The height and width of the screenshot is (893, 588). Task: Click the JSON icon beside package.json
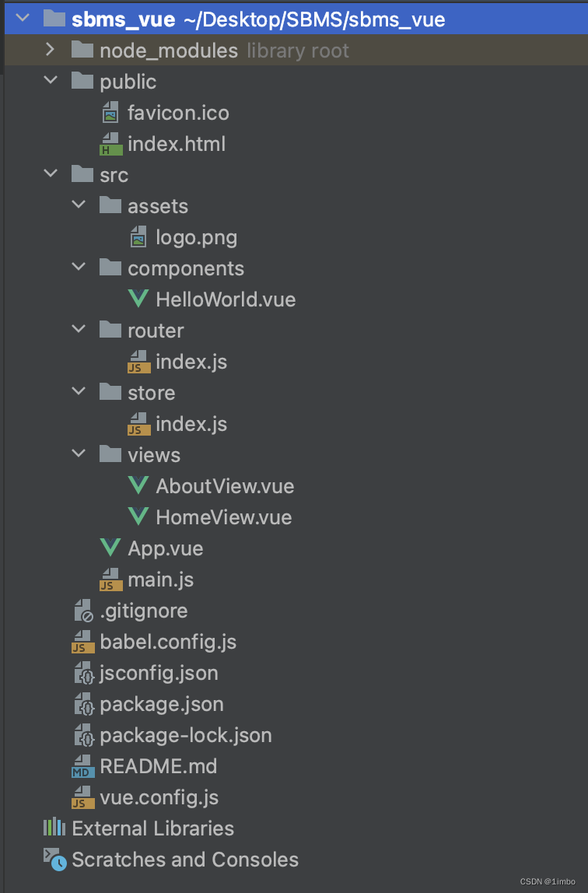[x=82, y=704]
